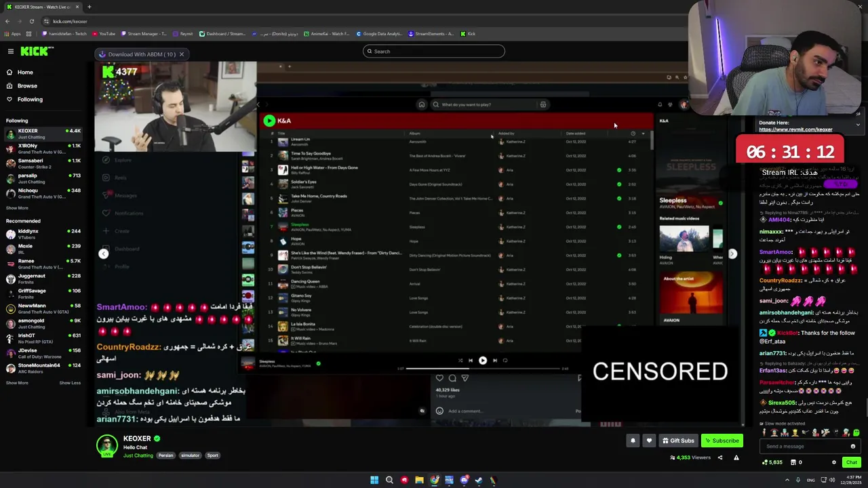This screenshot has height=488, width=868.
Task: Open the Just Chatting category link
Action: pyautogui.click(x=138, y=455)
